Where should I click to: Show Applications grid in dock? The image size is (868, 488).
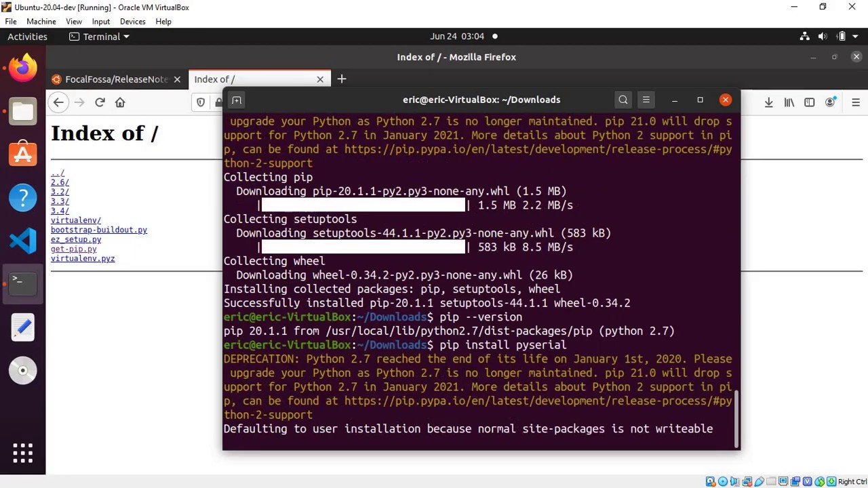[22, 453]
